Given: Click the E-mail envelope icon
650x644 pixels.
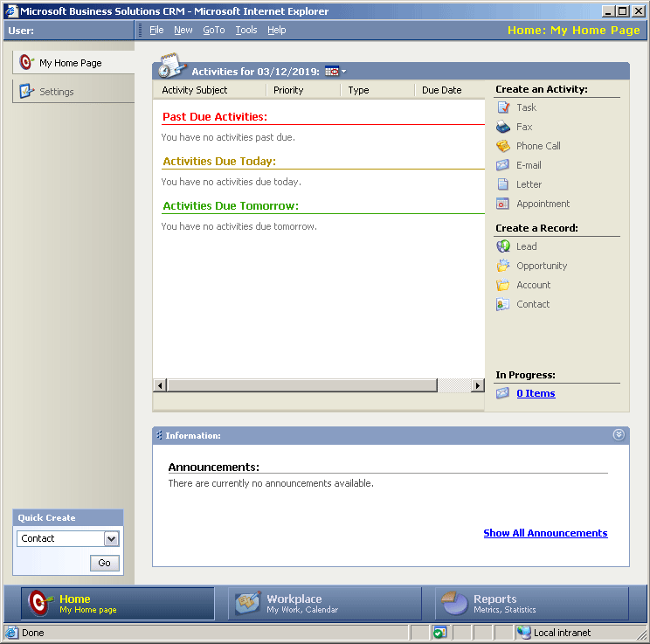Looking at the screenshot, I should [x=503, y=165].
